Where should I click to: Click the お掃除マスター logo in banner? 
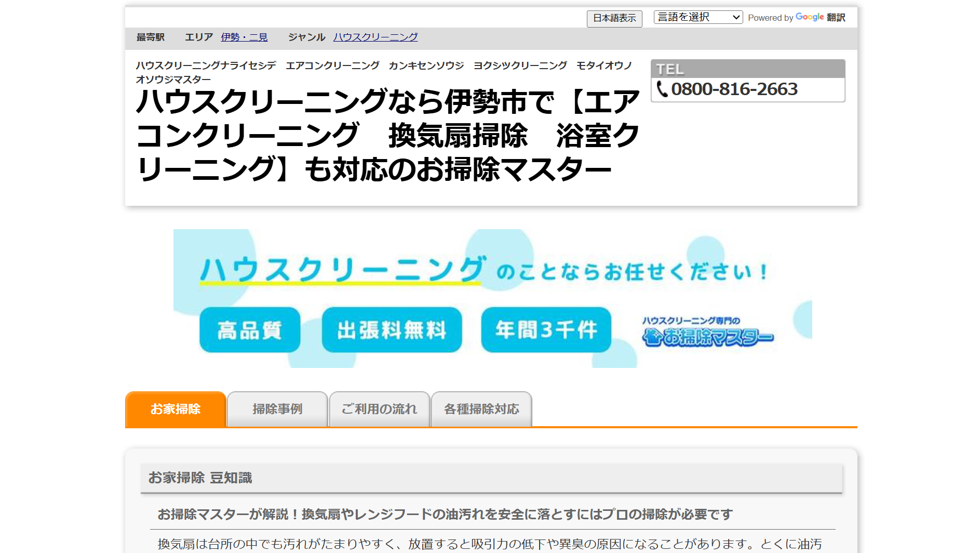708,333
